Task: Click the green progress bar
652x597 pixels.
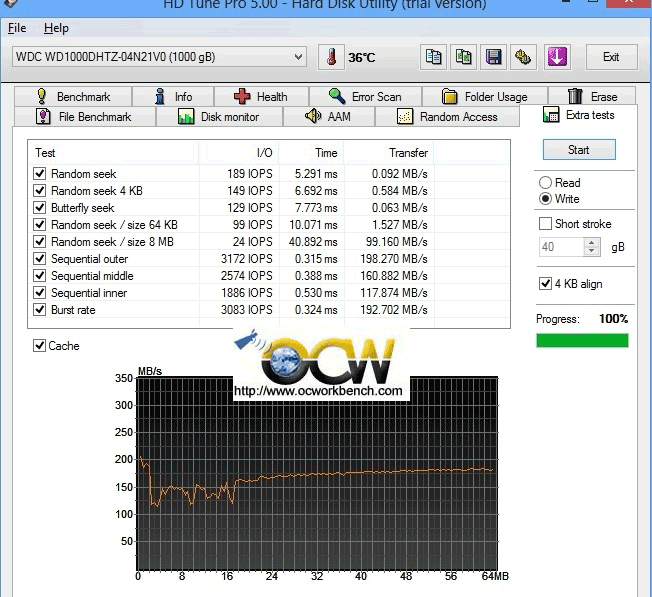Action: [582, 340]
